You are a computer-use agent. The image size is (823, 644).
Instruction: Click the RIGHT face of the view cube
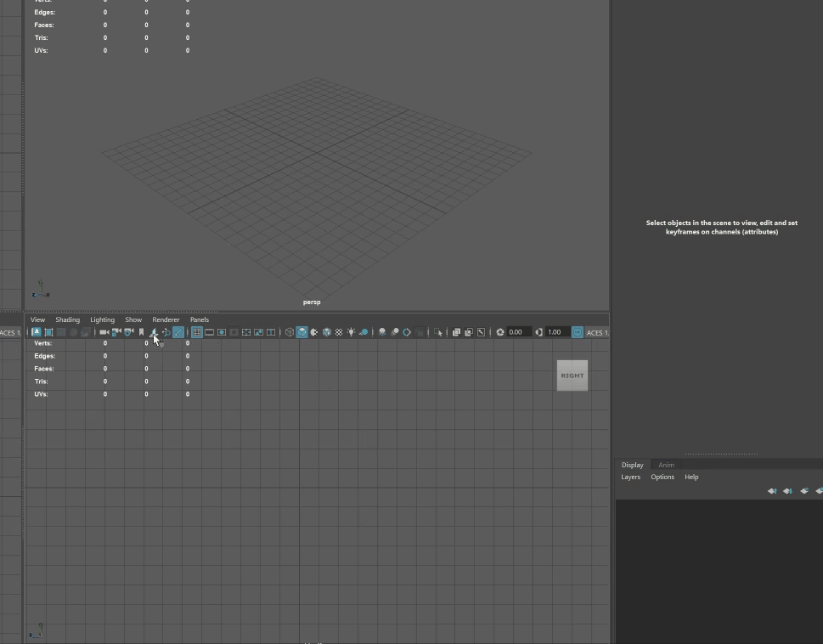(x=572, y=376)
